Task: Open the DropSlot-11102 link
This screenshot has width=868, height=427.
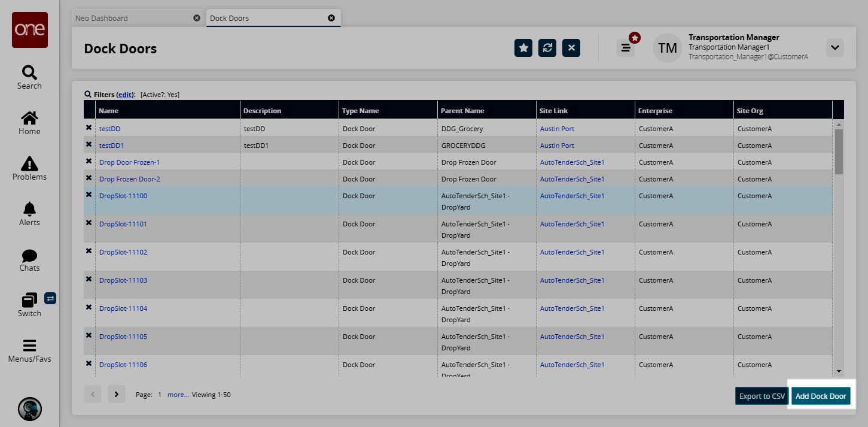Action: 123,252
